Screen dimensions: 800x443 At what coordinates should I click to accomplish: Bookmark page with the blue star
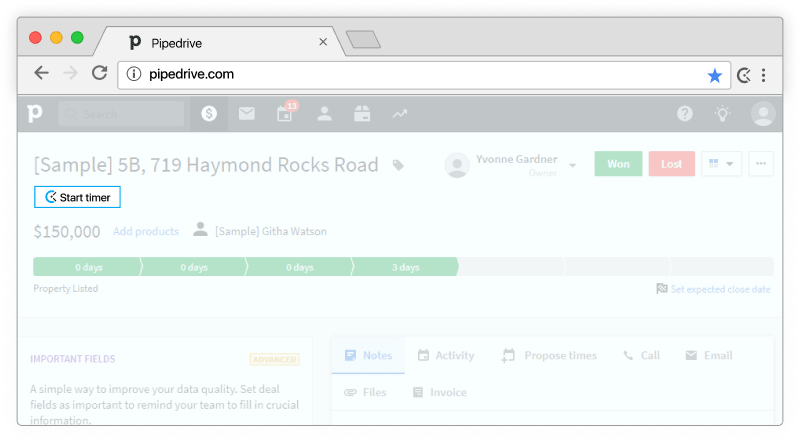click(x=714, y=76)
